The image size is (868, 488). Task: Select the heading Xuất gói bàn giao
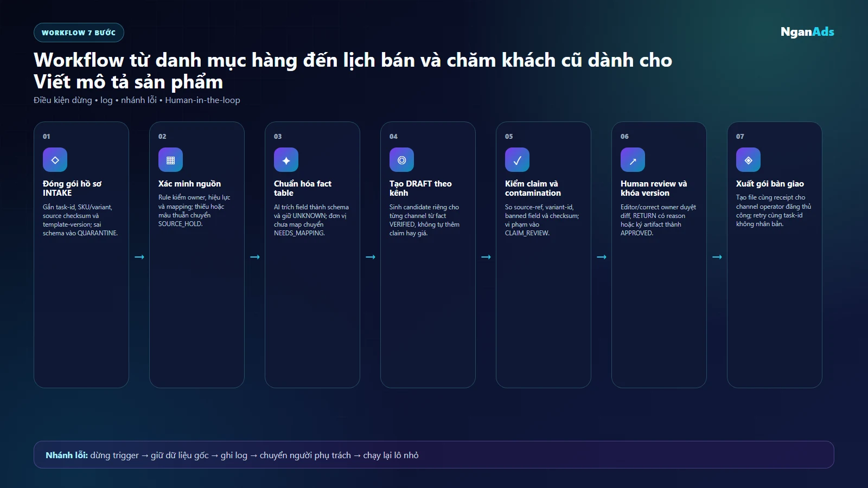[770, 184]
